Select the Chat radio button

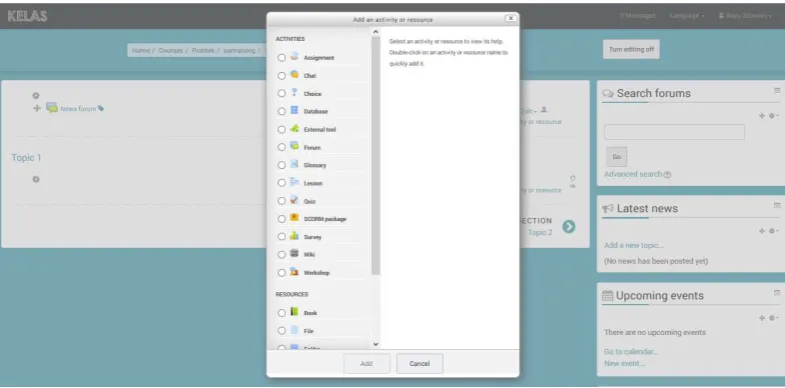[x=281, y=76]
